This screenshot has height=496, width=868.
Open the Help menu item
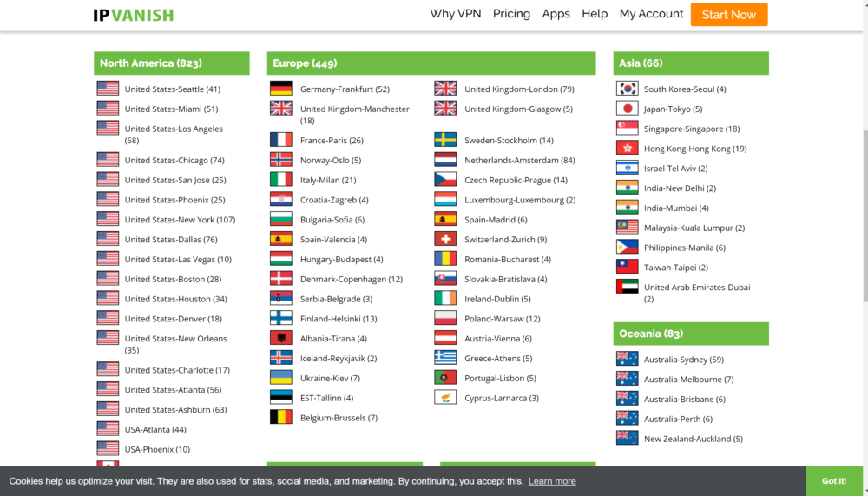(x=595, y=14)
